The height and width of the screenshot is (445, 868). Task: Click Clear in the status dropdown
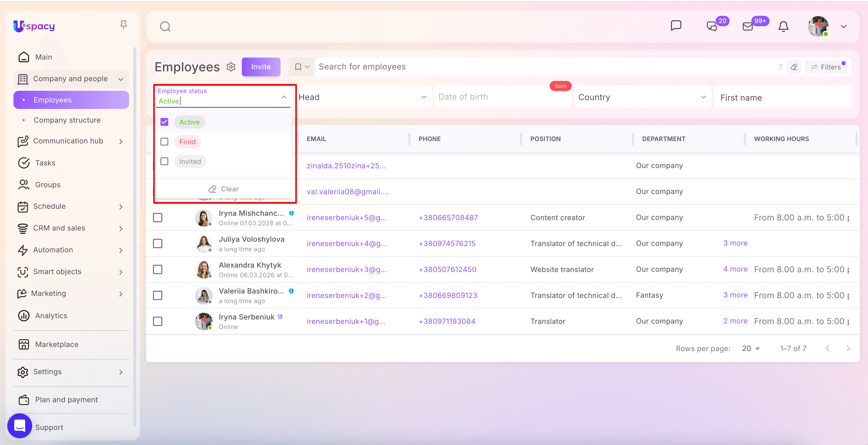tap(223, 189)
